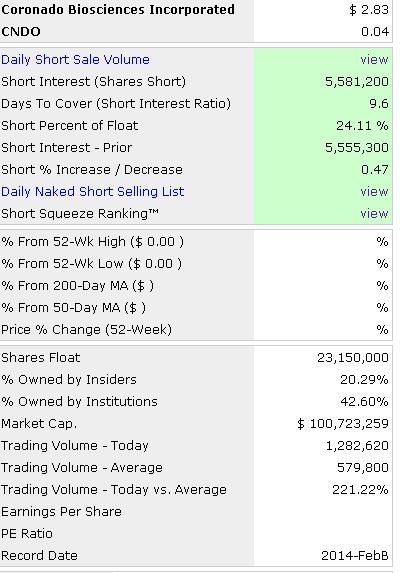This screenshot has width=420, height=573.
Task: Select the 23,150,000 shares float value
Action: tap(353, 357)
